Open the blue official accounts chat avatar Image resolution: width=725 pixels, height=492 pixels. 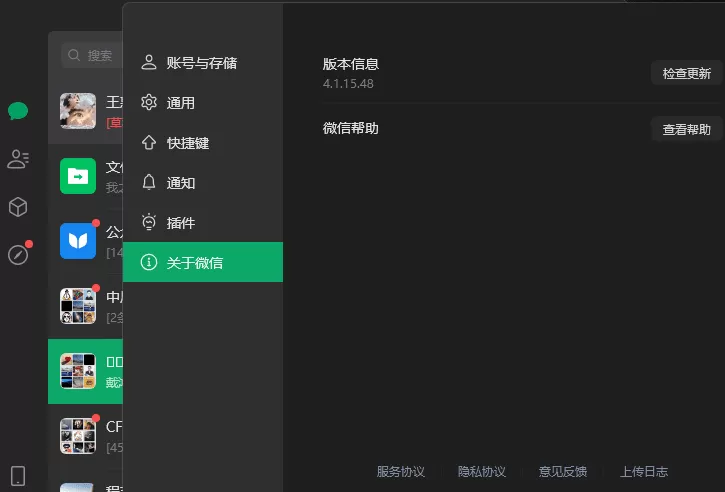point(78,241)
